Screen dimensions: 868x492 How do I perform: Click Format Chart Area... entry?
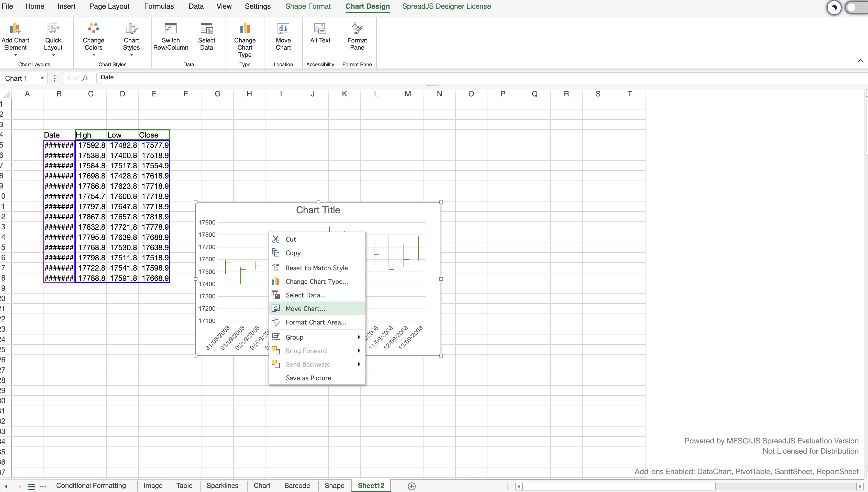pos(316,322)
